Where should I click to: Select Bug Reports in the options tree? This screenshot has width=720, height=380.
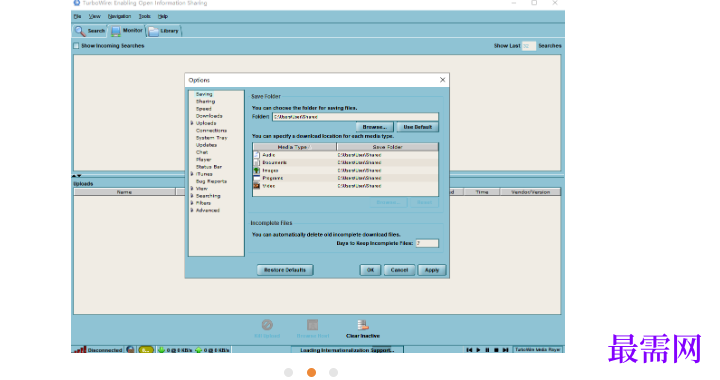(x=211, y=181)
